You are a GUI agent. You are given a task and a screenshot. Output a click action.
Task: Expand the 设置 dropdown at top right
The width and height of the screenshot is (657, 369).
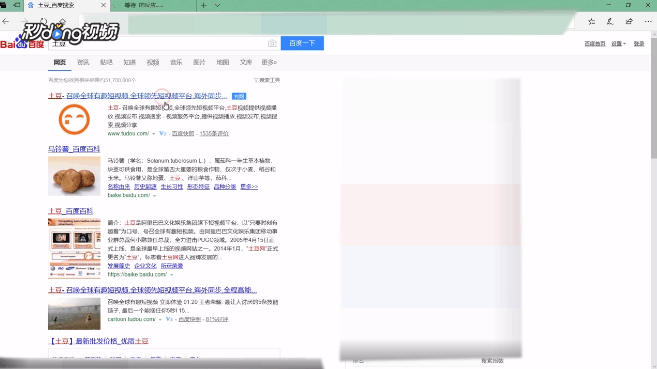click(618, 44)
